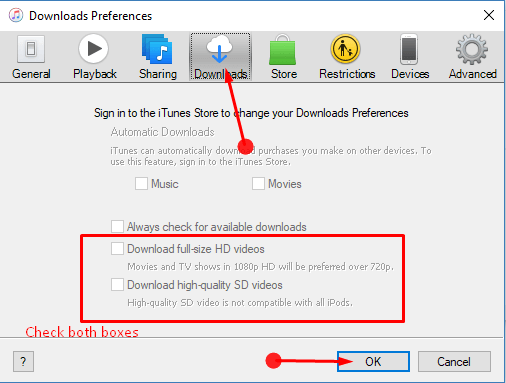
Task: Close the Downloads Preferences dialog
Action: (x=489, y=15)
